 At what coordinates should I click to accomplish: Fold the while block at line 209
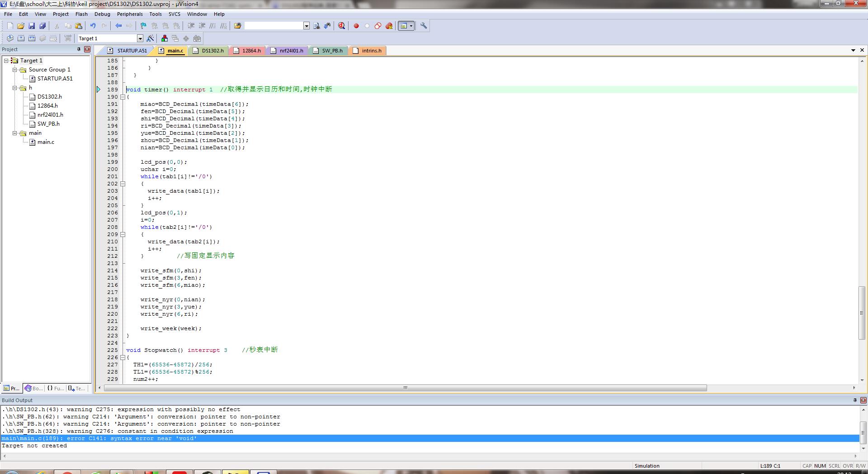[x=123, y=234]
